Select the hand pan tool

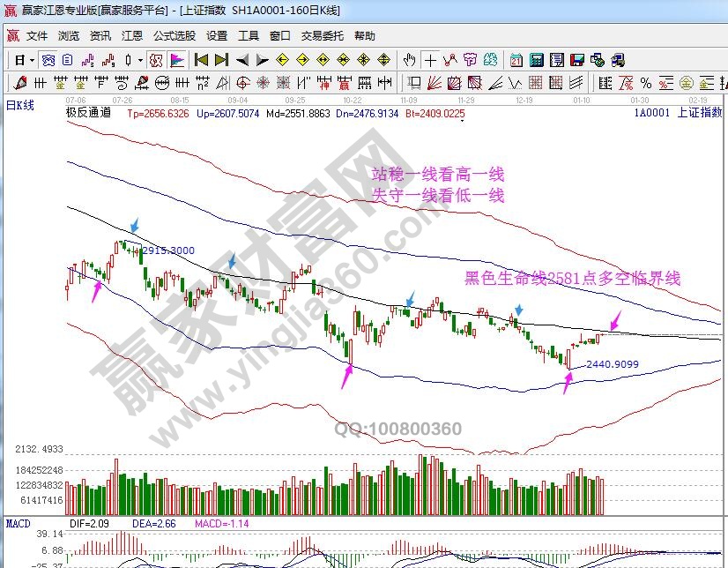(x=409, y=60)
